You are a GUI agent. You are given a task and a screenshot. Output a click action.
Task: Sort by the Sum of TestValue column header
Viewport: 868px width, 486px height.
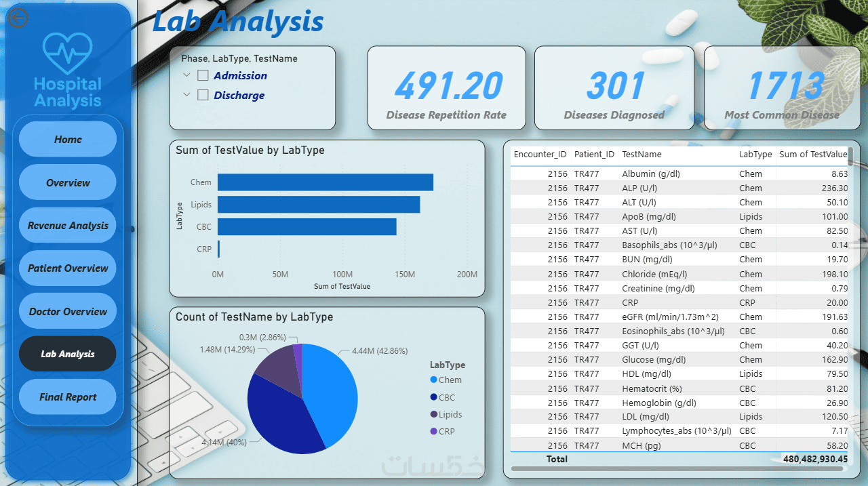(x=813, y=155)
